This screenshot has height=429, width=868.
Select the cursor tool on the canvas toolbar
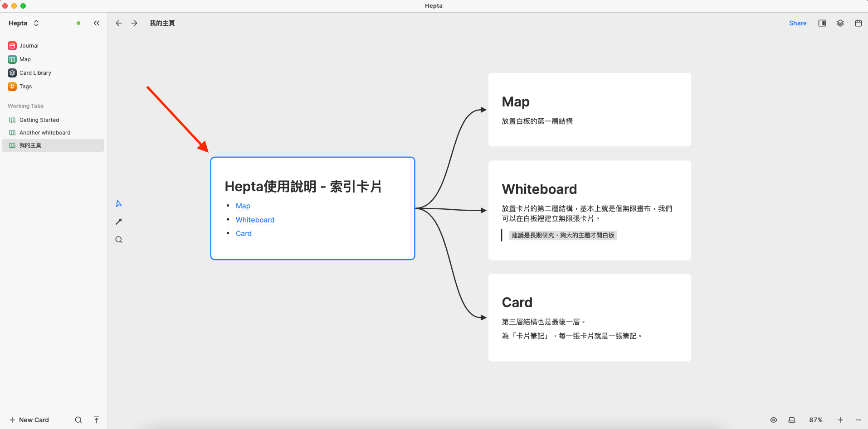click(x=118, y=203)
